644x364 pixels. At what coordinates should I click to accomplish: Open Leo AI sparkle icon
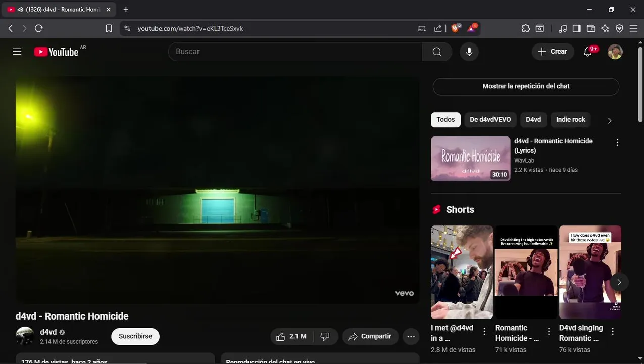pyautogui.click(x=605, y=29)
